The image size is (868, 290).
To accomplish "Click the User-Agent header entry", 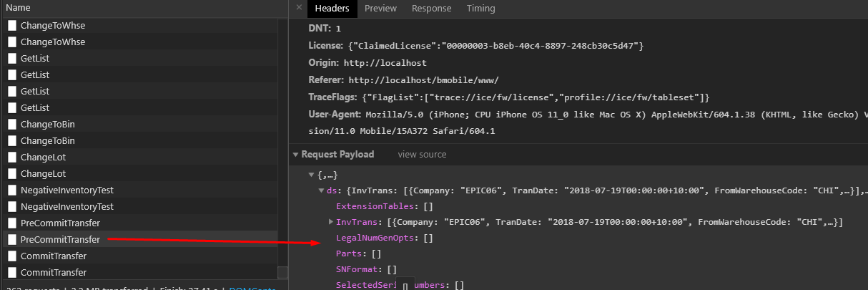I will coord(588,123).
